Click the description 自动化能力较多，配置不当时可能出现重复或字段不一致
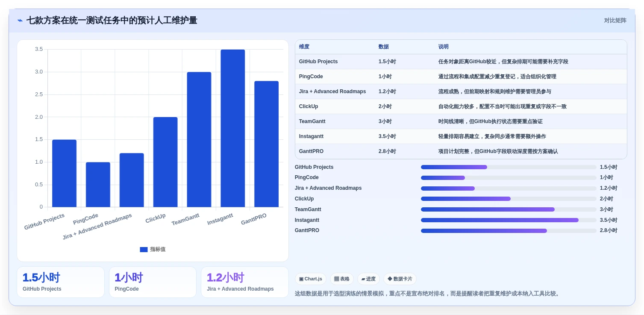This screenshot has height=315, width=644. (503, 106)
